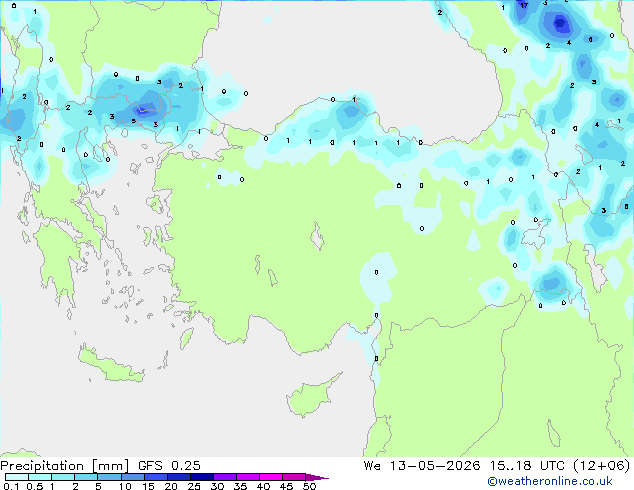Image resolution: width=634 pixels, height=490 pixels.
Task: Click the '25' legend scale value
Action: tap(194, 486)
